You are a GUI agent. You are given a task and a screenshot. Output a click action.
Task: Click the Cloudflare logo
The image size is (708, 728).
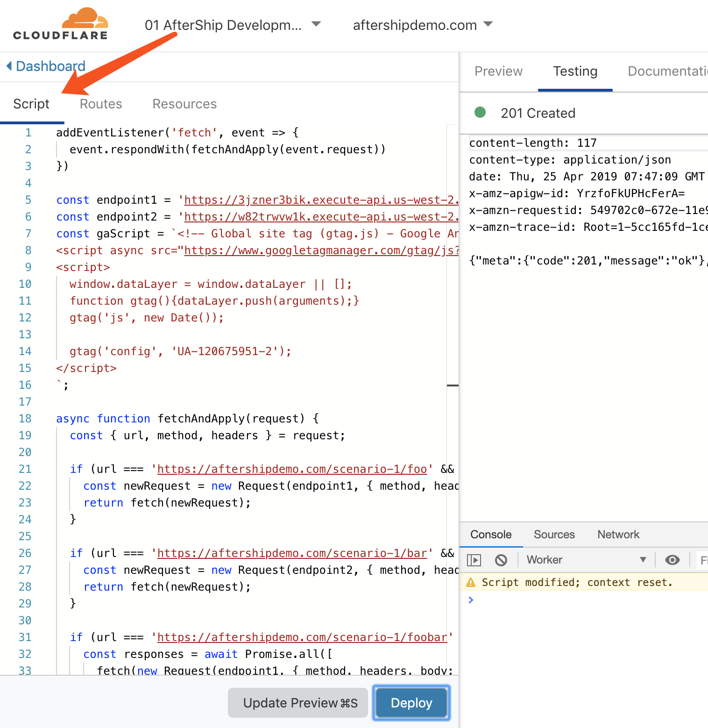(61, 24)
